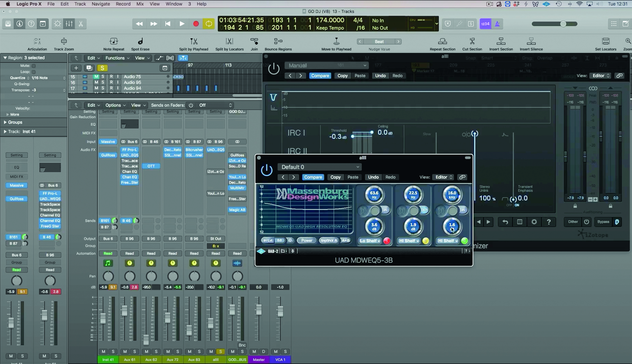Adjust the master volume slider in control bar
This screenshot has width=632, height=364.
[563, 24]
